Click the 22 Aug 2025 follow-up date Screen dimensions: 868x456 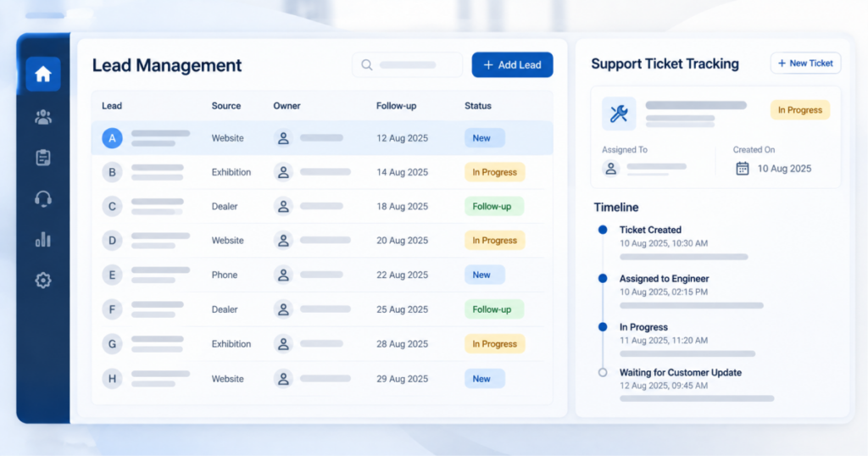[402, 275]
